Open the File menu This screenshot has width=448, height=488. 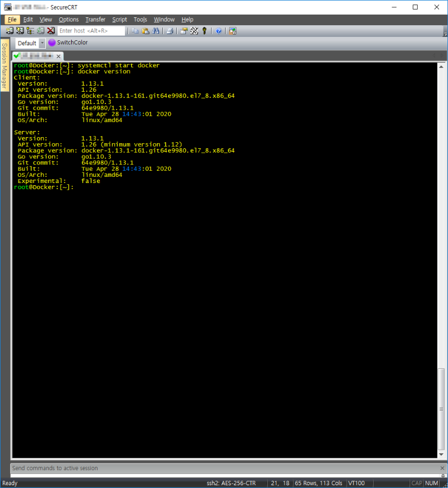click(12, 20)
